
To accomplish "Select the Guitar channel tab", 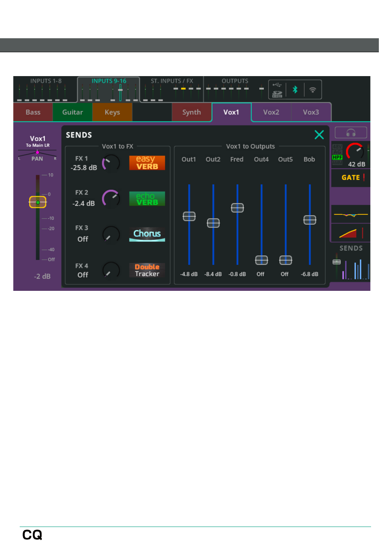I will click(x=73, y=112).
